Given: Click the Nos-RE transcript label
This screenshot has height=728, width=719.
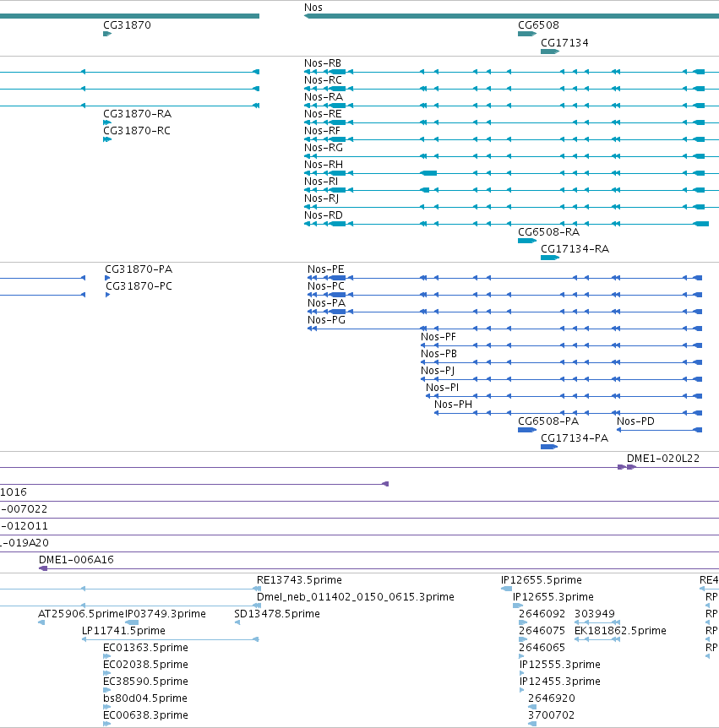Looking at the screenshot, I should coord(323,114).
